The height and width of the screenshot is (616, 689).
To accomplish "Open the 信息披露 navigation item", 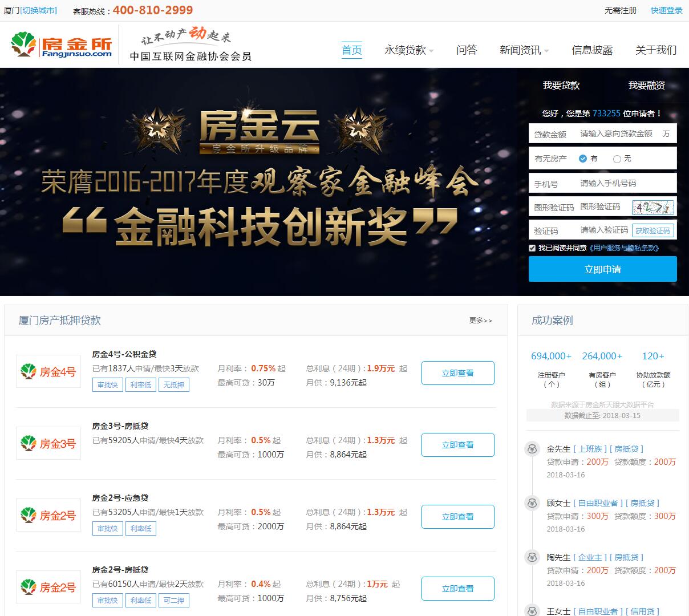I will coord(592,50).
